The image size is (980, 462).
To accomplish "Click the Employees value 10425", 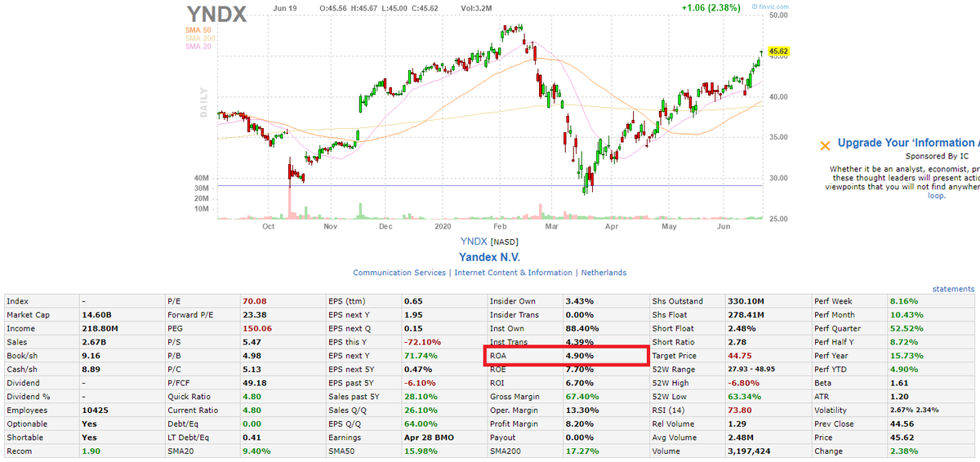I will click(x=94, y=411).
